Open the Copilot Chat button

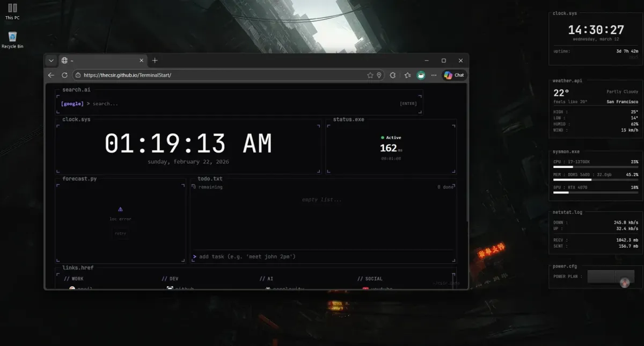point(454,75)
